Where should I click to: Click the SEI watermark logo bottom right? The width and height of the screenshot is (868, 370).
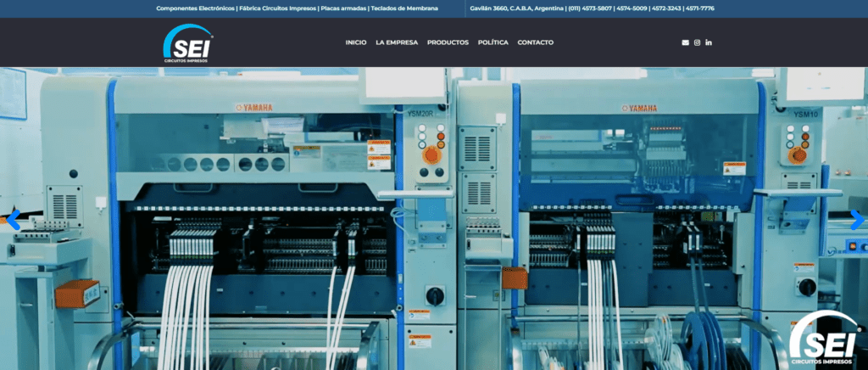[x=826, y=339]
